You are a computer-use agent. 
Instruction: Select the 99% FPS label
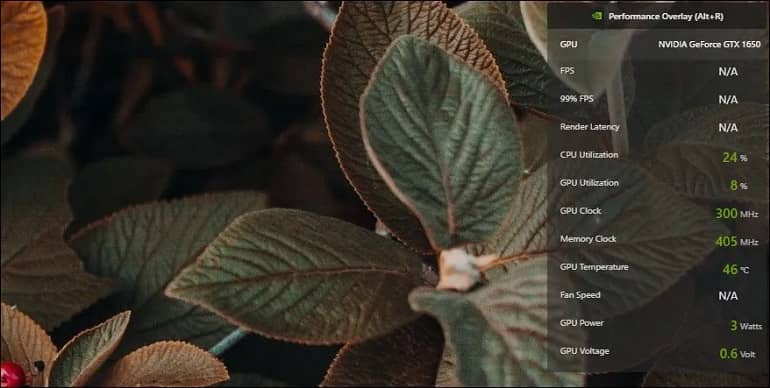577,99
